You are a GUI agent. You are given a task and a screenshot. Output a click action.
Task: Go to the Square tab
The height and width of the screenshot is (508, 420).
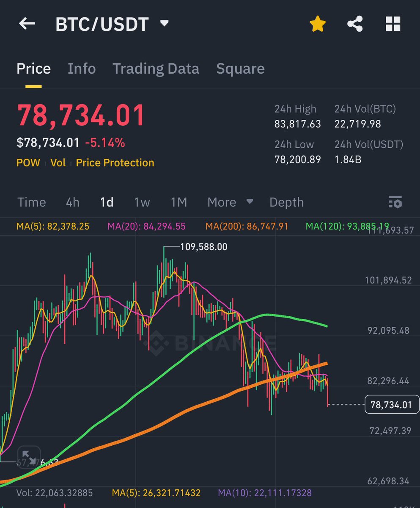tap(240, 69)
